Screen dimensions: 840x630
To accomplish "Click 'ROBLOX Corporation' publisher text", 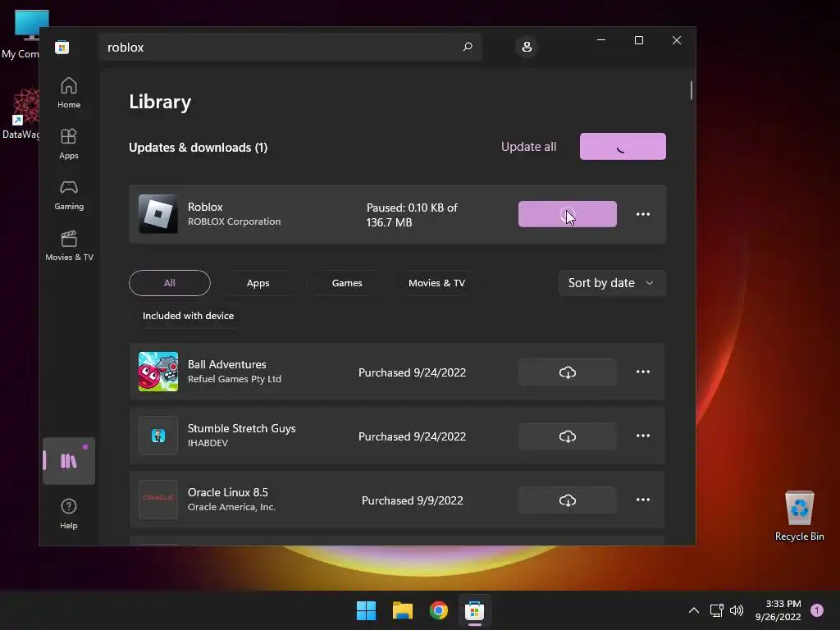I will pos(234,221).
